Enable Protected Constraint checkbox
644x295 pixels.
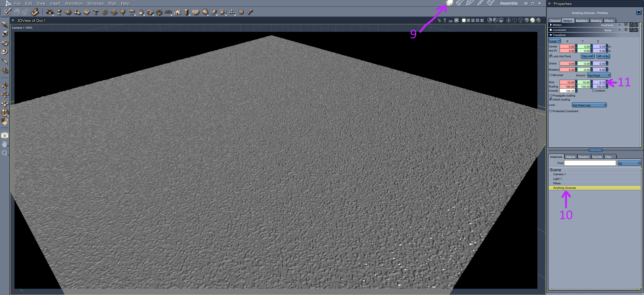pos(550,111)
